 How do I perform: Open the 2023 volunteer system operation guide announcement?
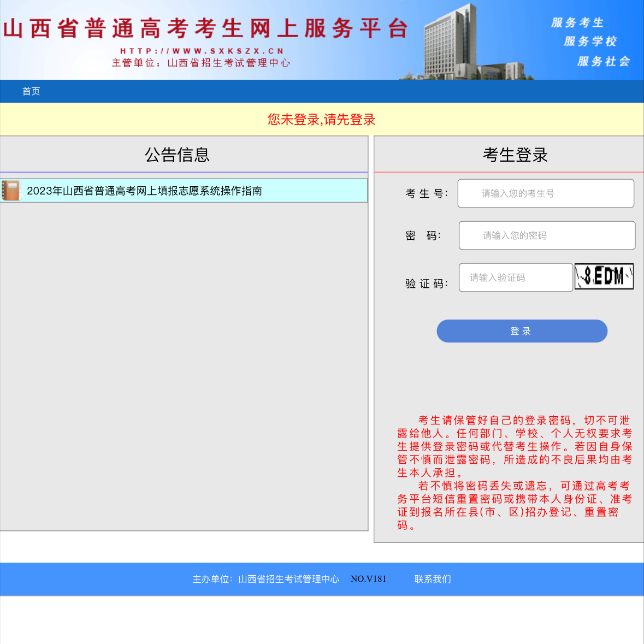145,191
